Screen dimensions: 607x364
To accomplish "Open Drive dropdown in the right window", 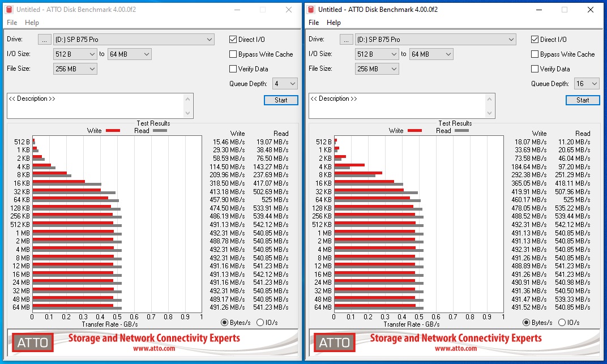I will coord(435,40).
